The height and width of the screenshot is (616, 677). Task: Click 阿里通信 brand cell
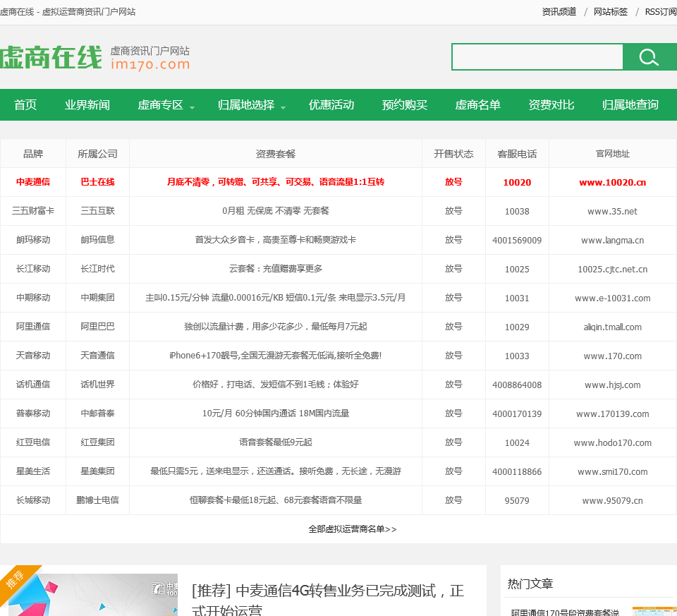pyautogui.click(x=33, y=327)
